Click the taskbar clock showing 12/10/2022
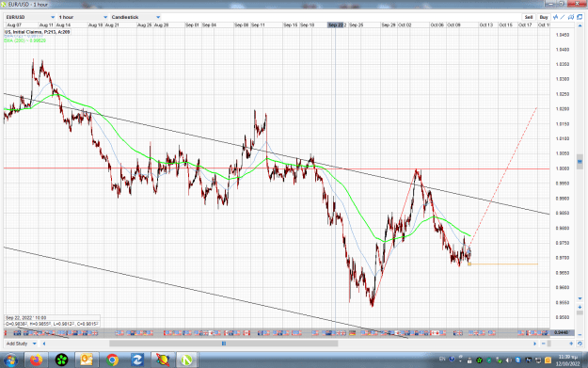This screenshot has width=588, height=368. point(567,361)
